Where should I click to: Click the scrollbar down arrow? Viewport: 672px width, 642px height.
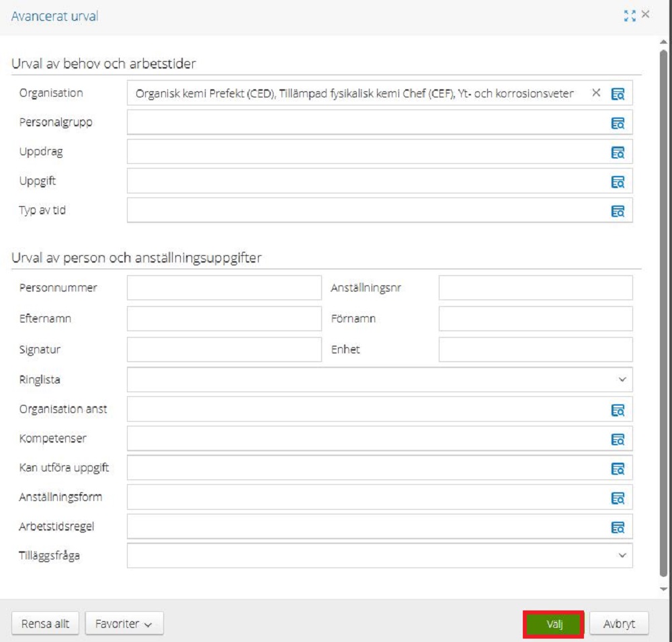coord(663,590)
